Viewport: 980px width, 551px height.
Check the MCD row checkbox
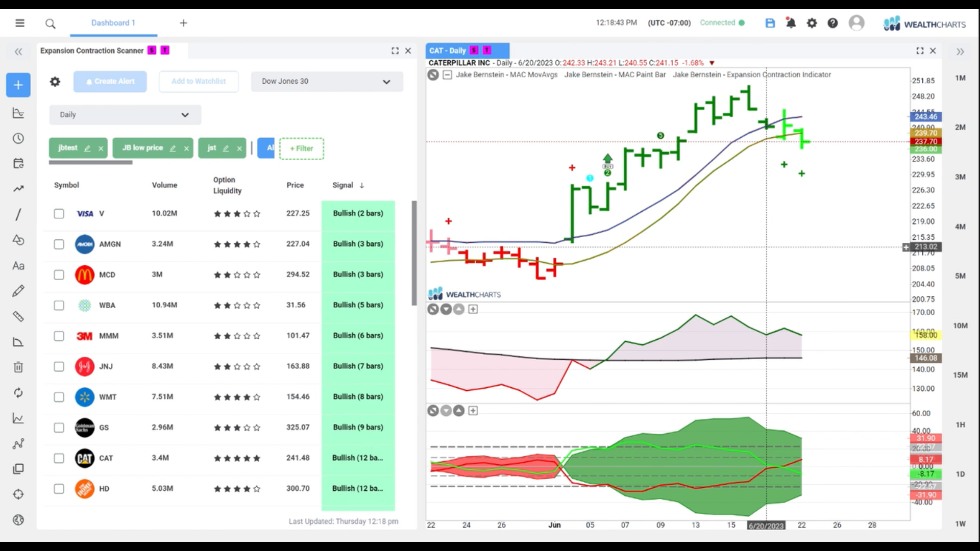(x=59, y=275)
